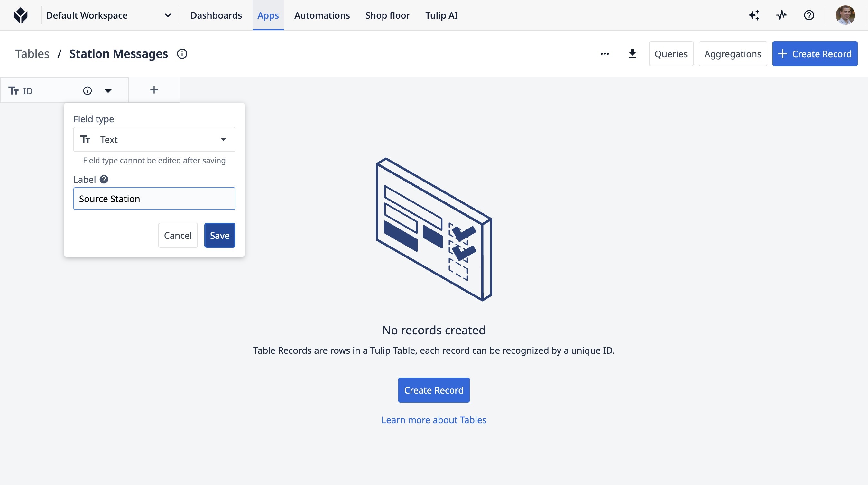Click the info icon beside Station Messages

pyautogui.click(x=182, y=54)
